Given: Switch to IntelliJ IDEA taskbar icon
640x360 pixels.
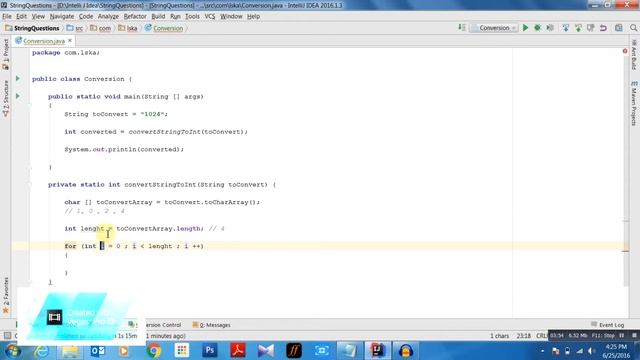Looking at the screenshot, I should (378, 351).
